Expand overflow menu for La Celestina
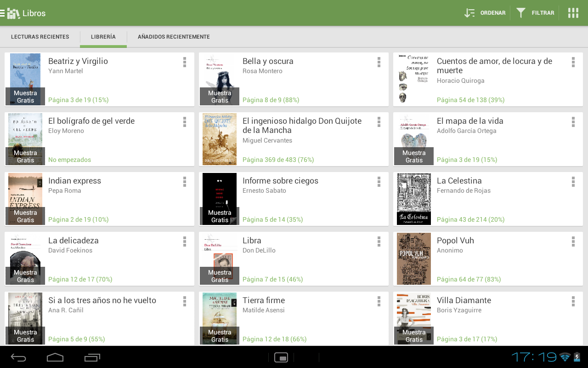This screenshot has width=588, height=368. tap(573, 182)
